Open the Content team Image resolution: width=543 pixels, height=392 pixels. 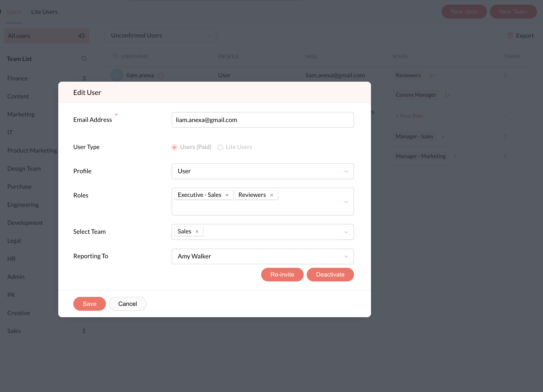(18, 96)
